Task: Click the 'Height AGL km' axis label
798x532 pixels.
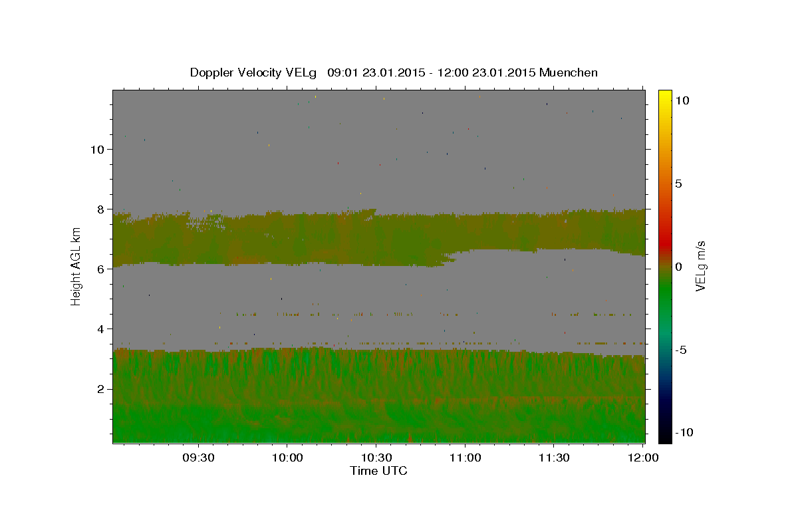Action: click(x=76, y=266)
